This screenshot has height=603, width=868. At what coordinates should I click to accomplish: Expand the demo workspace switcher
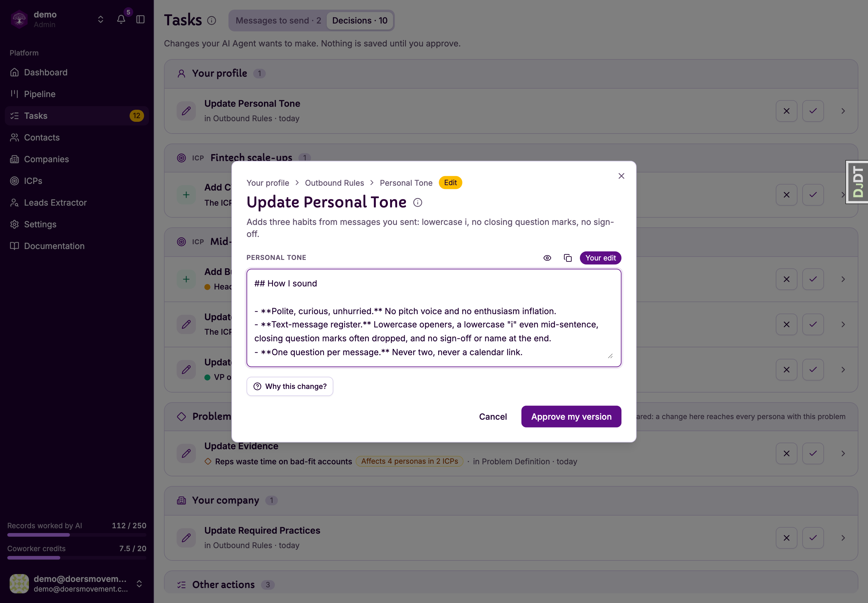tap(100, 19)
